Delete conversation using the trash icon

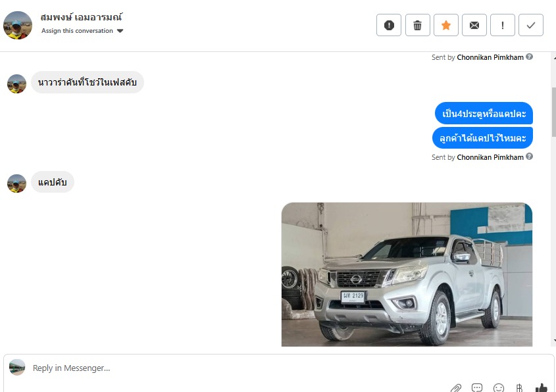(x=418, y=25)
